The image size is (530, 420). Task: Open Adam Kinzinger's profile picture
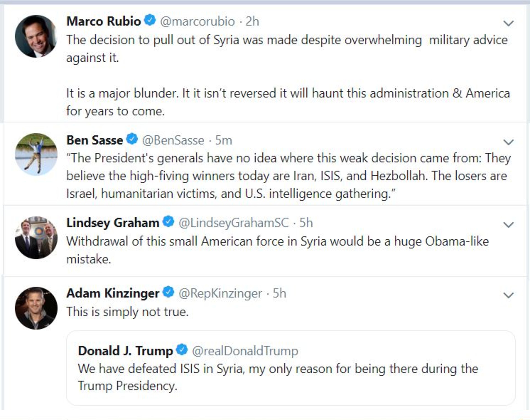tap(36, 308)
